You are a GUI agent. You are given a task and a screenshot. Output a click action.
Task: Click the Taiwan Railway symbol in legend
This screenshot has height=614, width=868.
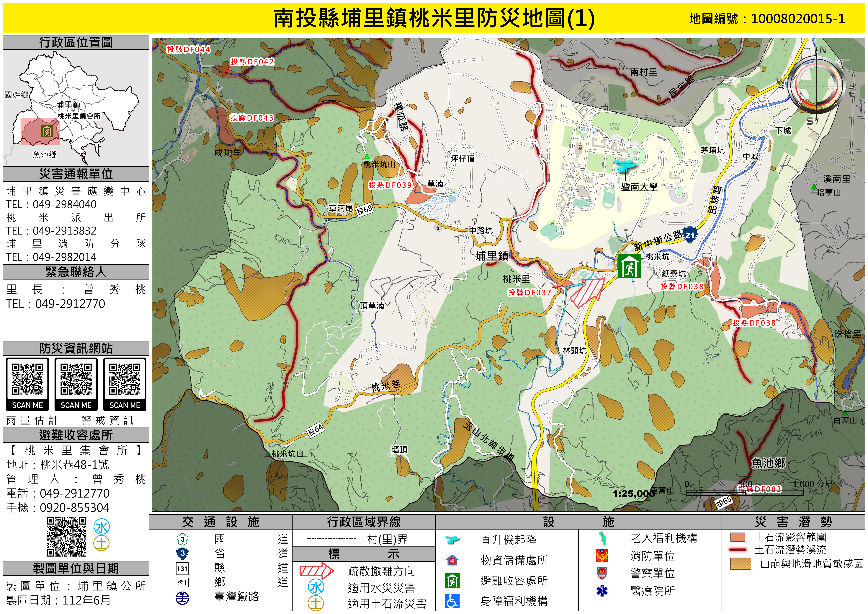pos(182,598)
